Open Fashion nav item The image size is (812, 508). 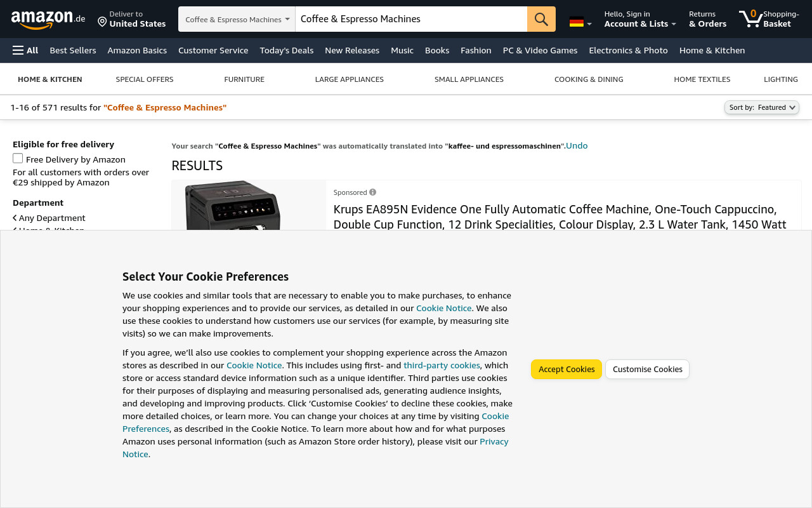(x=476, y=50)
